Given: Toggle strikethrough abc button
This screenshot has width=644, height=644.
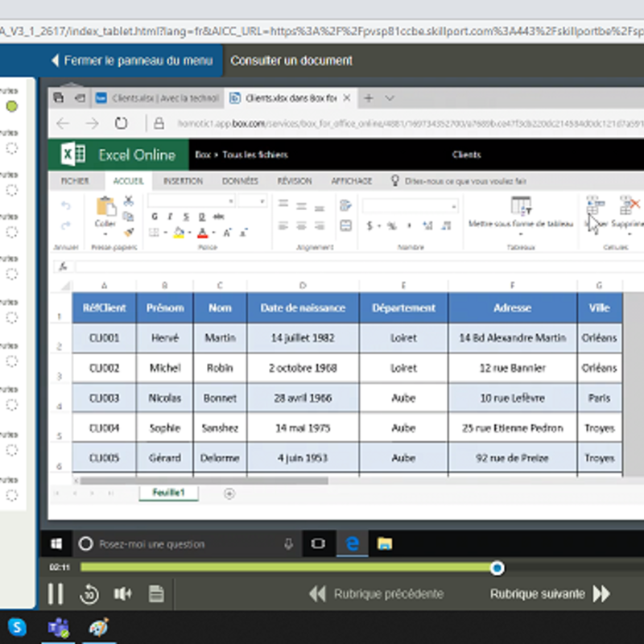Looking at the screenshot, I should point(218,217).
